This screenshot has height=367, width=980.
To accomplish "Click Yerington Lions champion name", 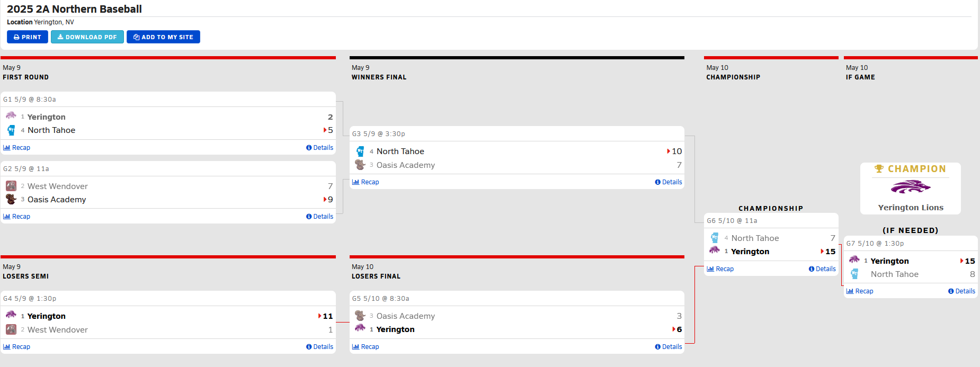I will point(911,208).
